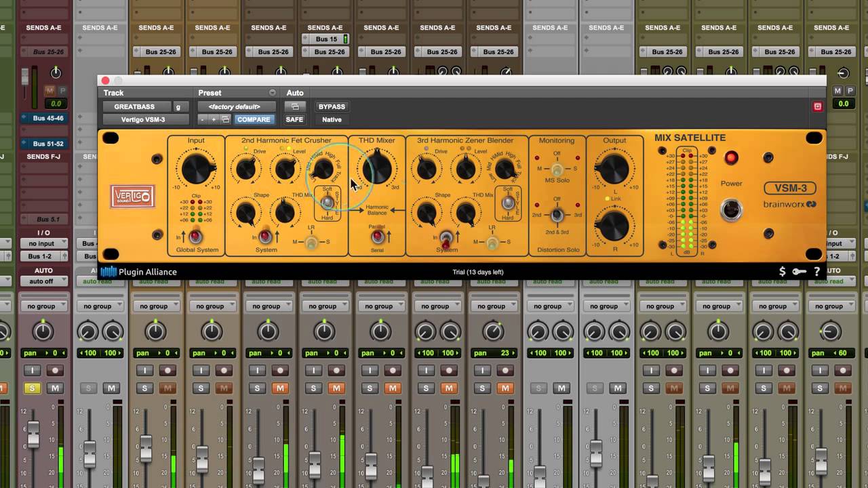Screen dimensions: 868x488
Task: Toggle the VSM-3 Power switch
Action: coord(731,209)
